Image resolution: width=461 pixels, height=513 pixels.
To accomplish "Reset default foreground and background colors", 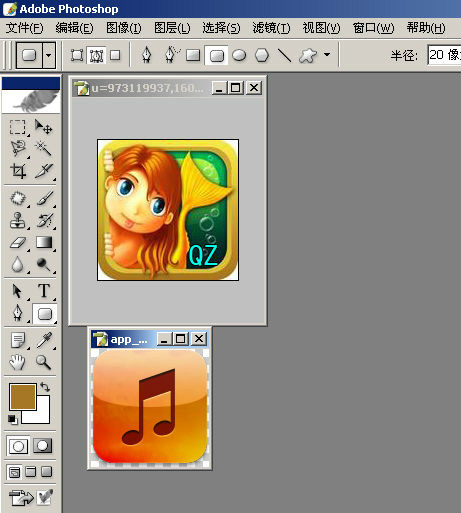I will pyautogui.click(x=13, y=419).
